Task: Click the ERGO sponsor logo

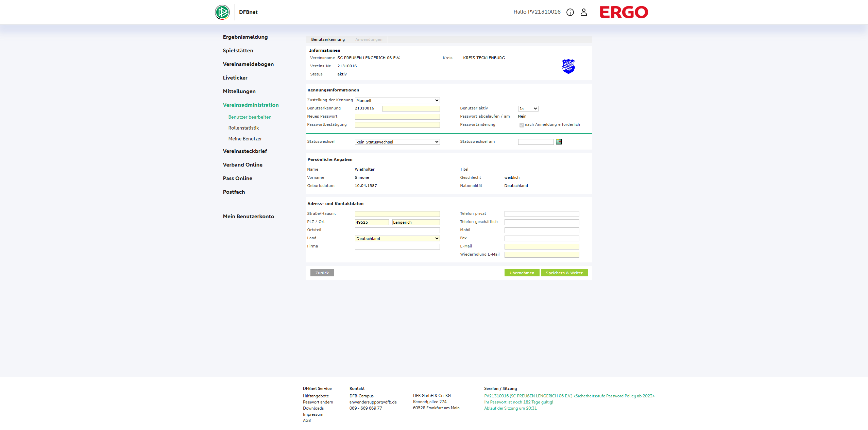Action: click(624, 12)
